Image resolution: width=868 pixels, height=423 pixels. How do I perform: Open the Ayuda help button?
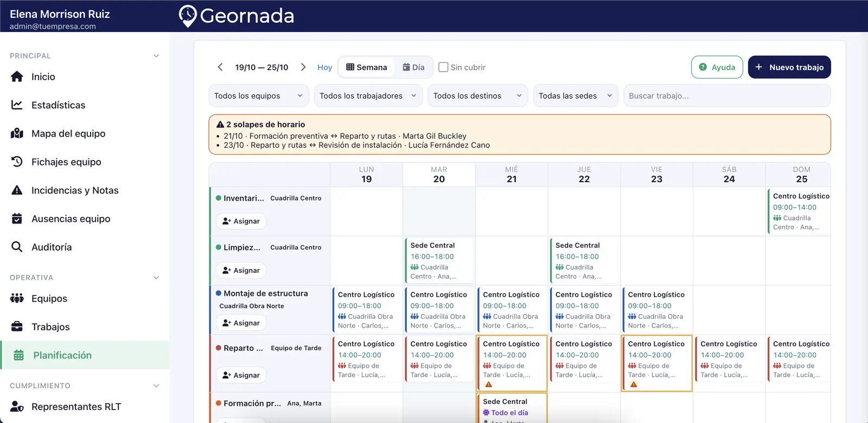coord(717,67)
